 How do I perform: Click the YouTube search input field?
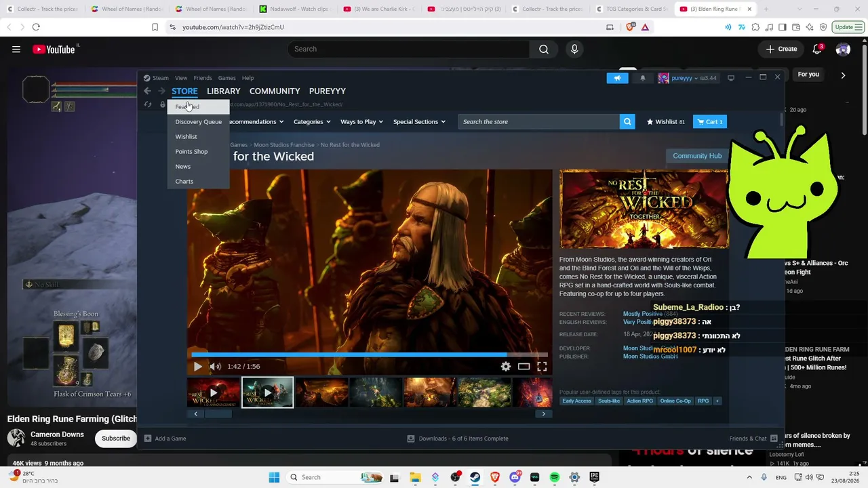409,49
